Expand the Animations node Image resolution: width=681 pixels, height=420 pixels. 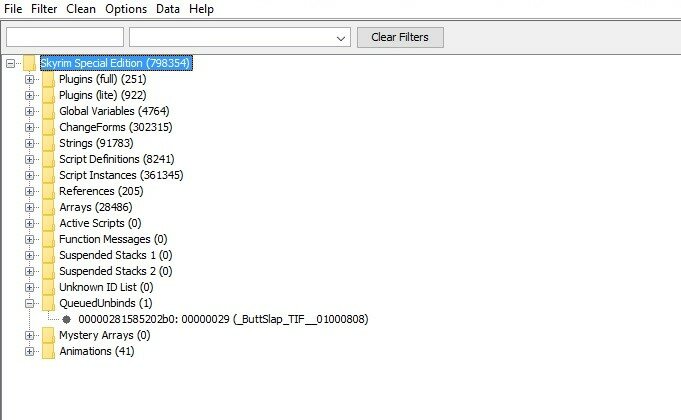(29, 351)
